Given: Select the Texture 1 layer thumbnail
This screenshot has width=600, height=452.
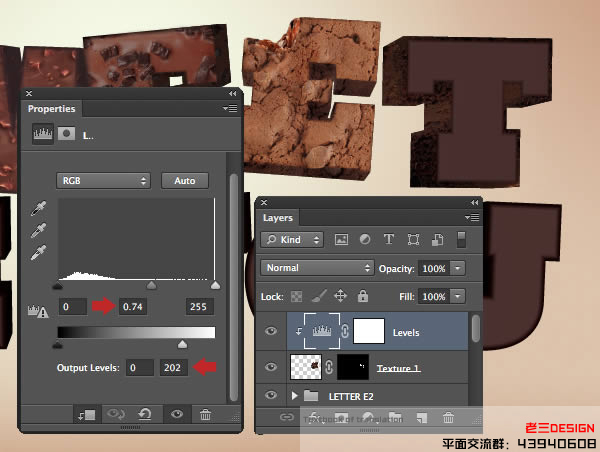Looking at the screenshot, I should point(306,367).
